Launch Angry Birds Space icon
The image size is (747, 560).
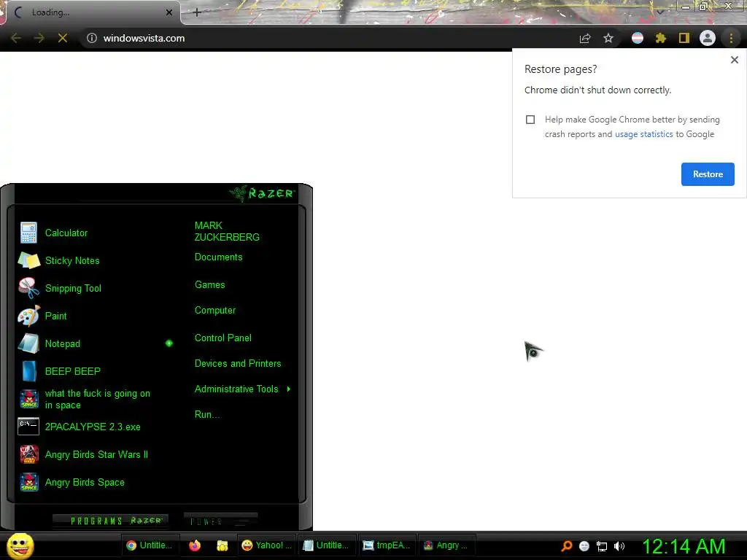28,482
